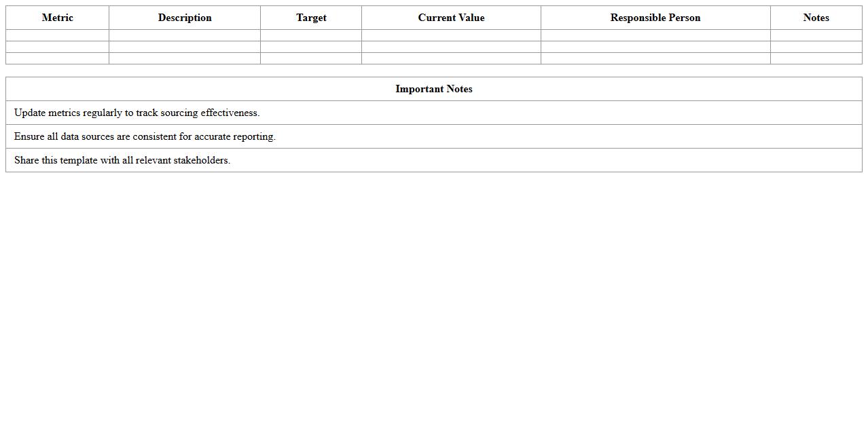The image size is (868, 441).
Task: Select the last empty cell under Notes
Action: click(816, 58)
